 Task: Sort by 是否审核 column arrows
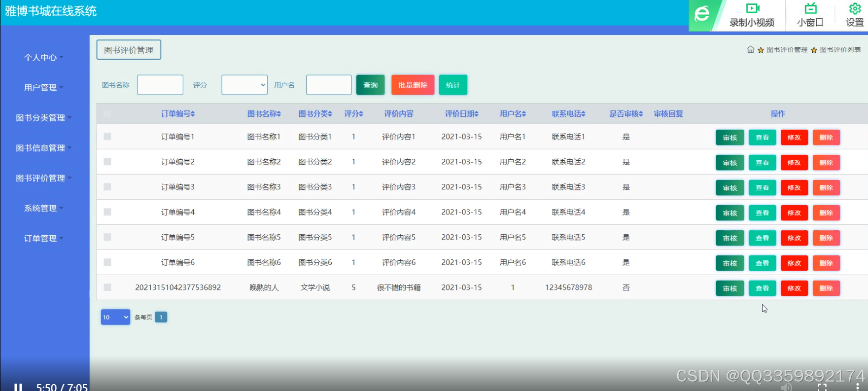641,114
